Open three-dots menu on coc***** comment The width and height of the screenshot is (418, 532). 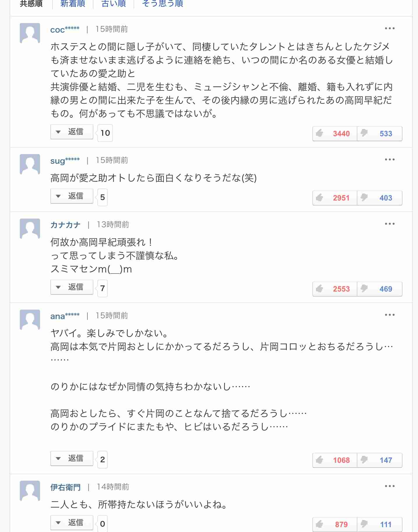[x=390, y=29]
